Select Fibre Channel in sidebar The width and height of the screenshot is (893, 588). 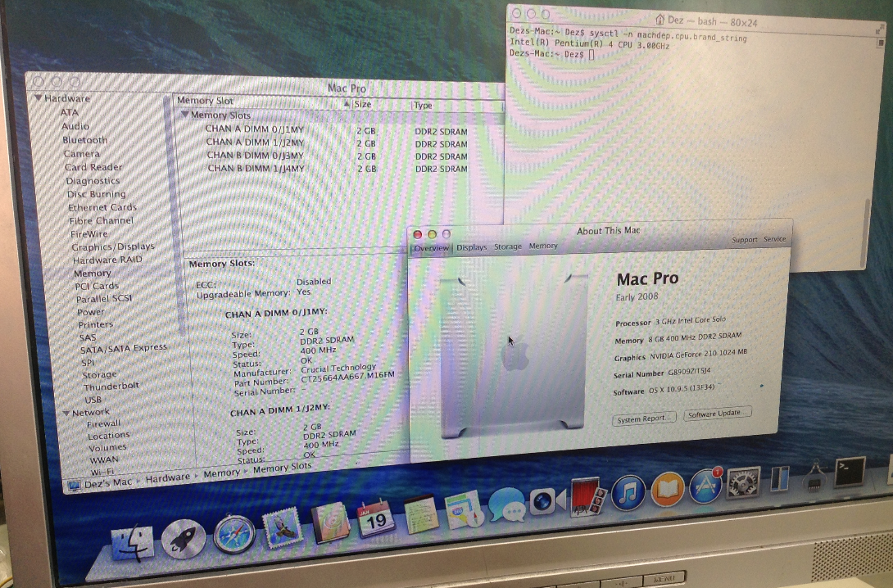click(102, 221)
